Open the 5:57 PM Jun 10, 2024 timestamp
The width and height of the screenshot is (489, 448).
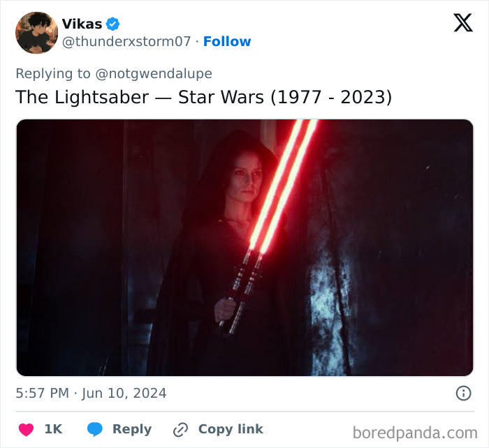click(91, 394)
